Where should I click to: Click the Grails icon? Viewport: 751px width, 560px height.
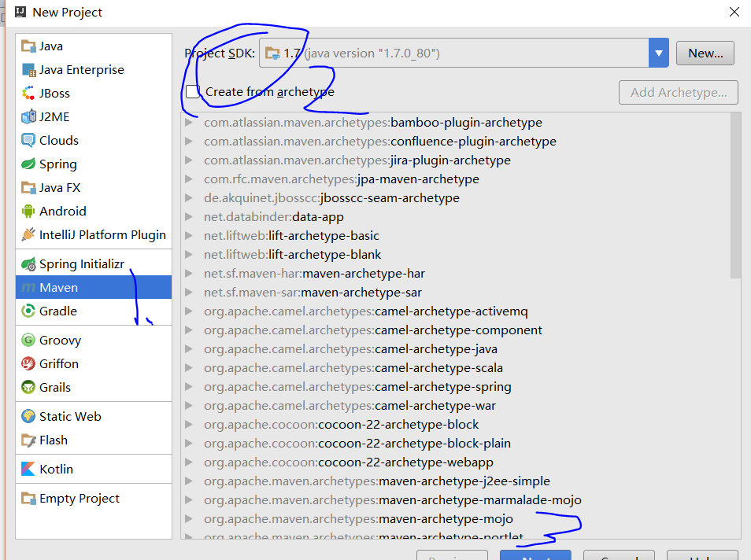29,387
